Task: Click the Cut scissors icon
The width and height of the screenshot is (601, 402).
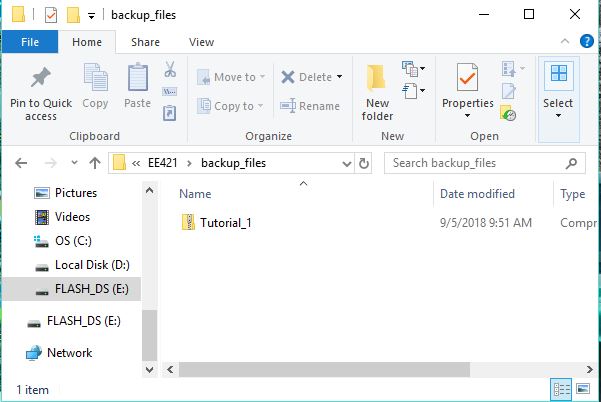Action: [x=170, y=69]
